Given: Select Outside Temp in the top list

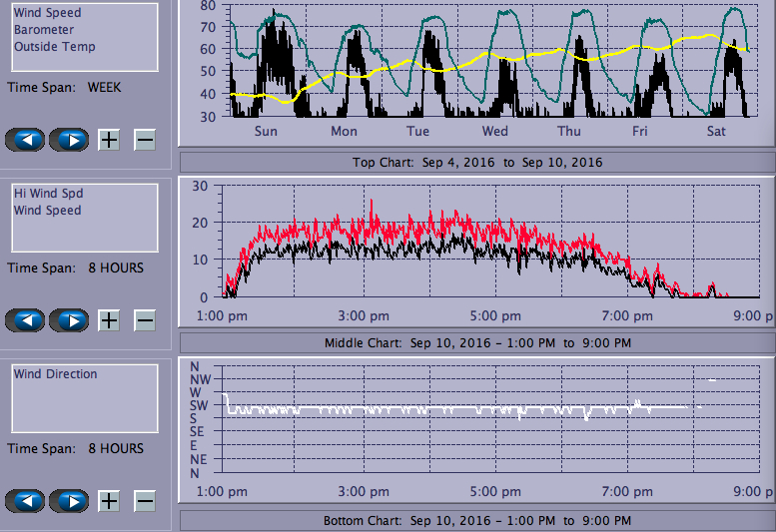Looking at the screenshot, I should pos(54,47).
